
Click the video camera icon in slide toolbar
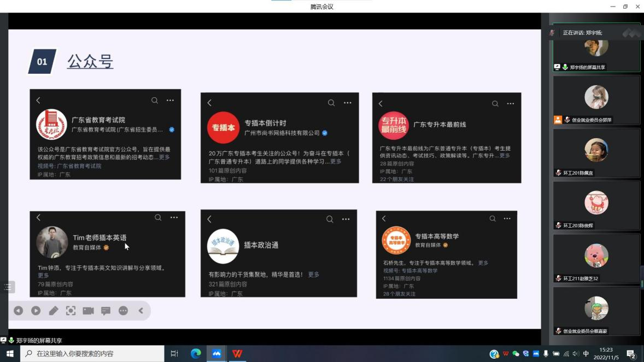(88, 311)
